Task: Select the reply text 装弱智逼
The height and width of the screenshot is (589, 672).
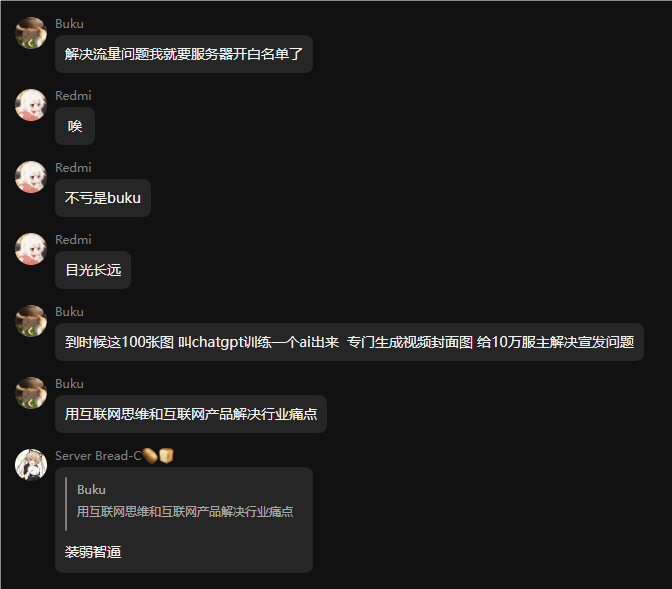Action: [93, 552]
